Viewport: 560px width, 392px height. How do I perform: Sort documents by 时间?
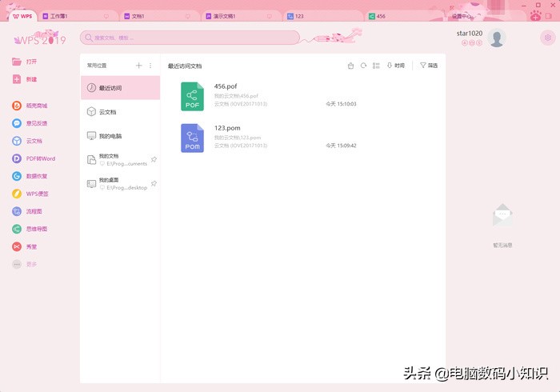396,66
